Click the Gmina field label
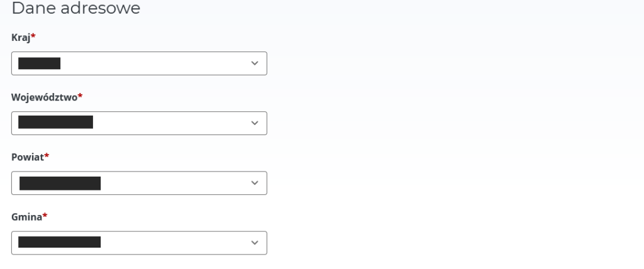Image resolution: width=644 pixels, height=269 pixels. (x=26, y=217)
